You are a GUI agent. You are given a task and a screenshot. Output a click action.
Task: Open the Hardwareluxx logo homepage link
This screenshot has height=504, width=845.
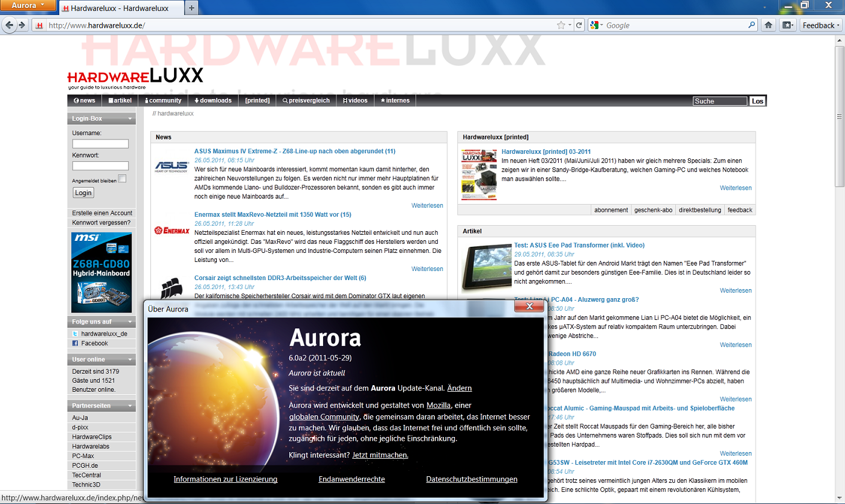(x=135, y=78)
